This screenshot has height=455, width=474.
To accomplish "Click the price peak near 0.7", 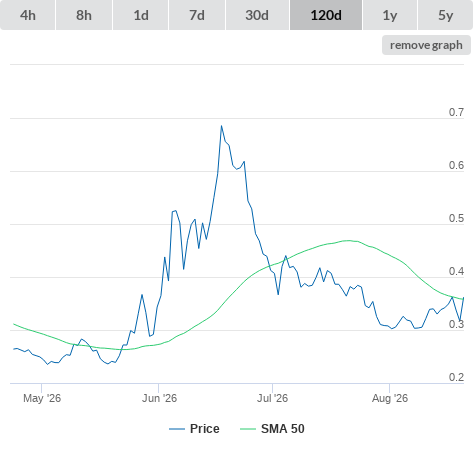I will (x=221, y=126).
